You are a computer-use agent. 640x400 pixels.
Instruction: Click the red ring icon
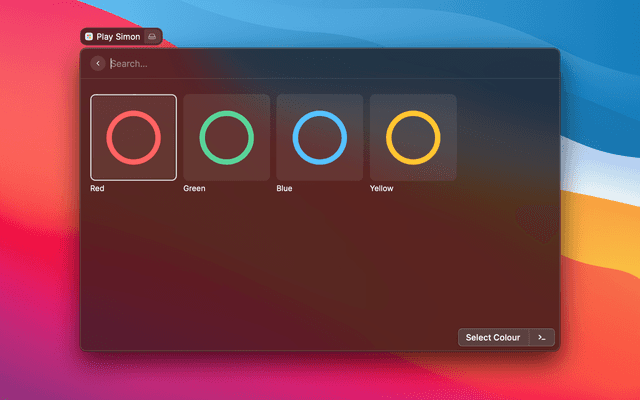coord(133,138)
